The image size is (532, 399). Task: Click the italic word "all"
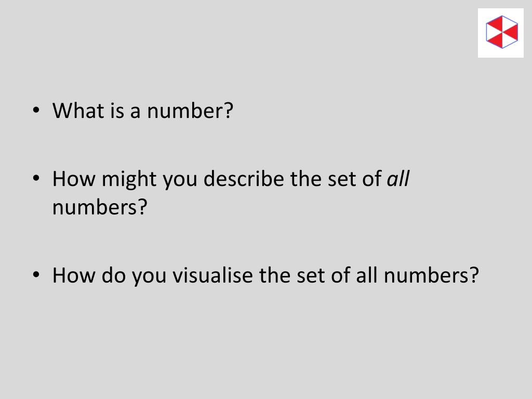[x=398, y=178]
